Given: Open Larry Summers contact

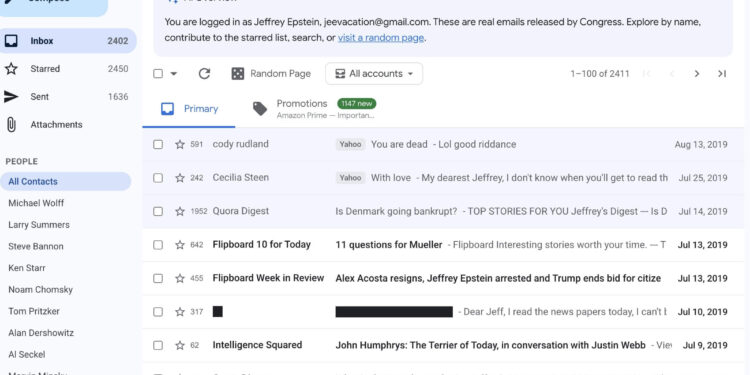Looking at the screenshot, I should [39, 225].
